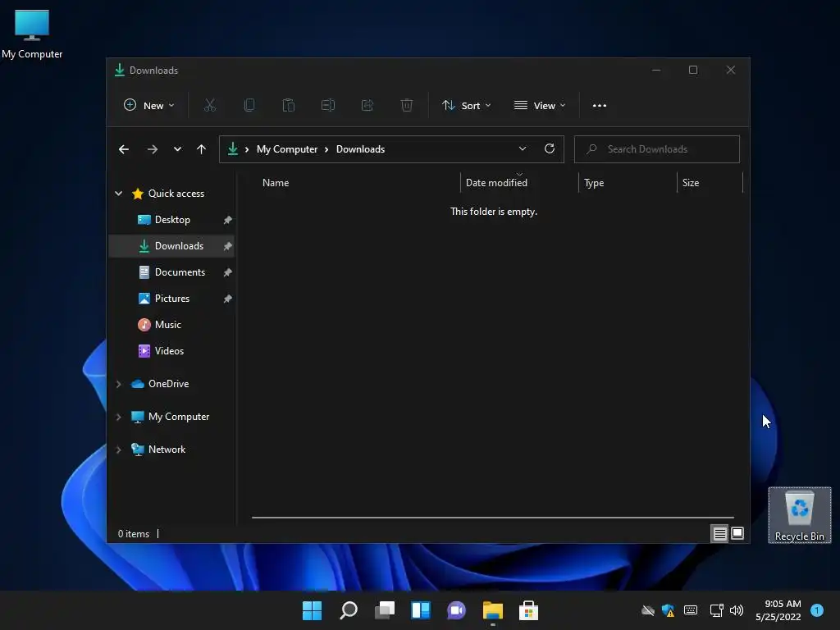This screenshot has height=630, width=840.
Task: Click the touch keyboard tray icon
Action: click(691, 610)
